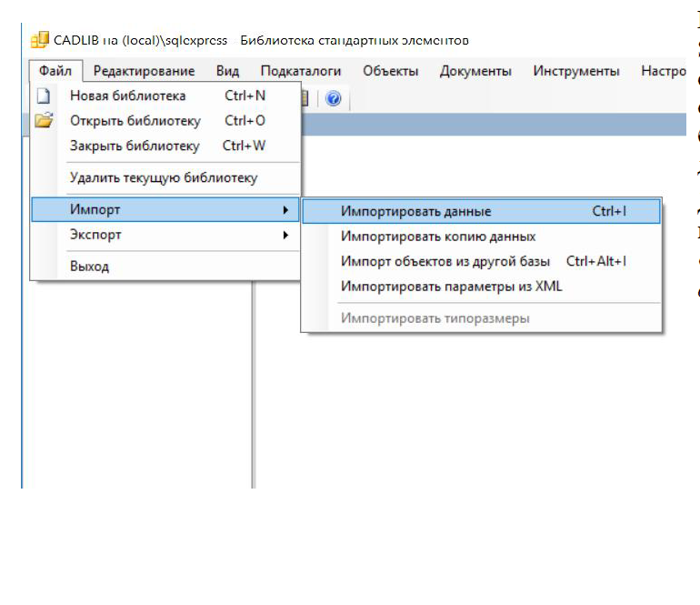This screenshot has width=700, height=605.
Task: Open the Объекты menu
Action: click(x=391, y=71)
